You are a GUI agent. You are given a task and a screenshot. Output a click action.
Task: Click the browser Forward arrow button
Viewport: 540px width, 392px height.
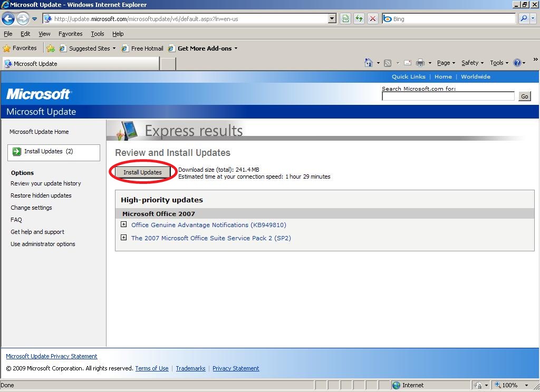pyautogui.click(x=23, y=18)
